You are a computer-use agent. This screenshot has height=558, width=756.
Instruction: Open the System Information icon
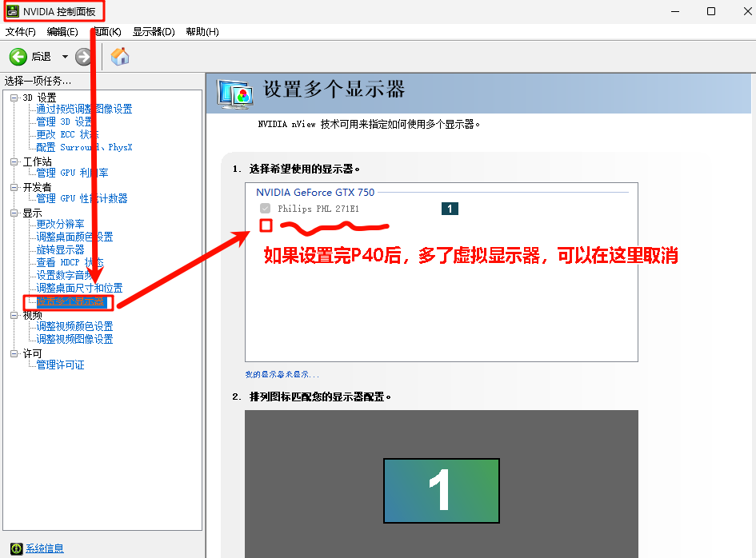16,548
